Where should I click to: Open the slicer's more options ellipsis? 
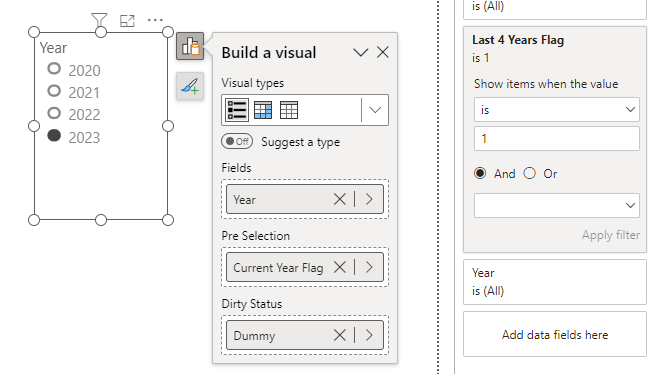pyautogui.click(x=155, y=20)
